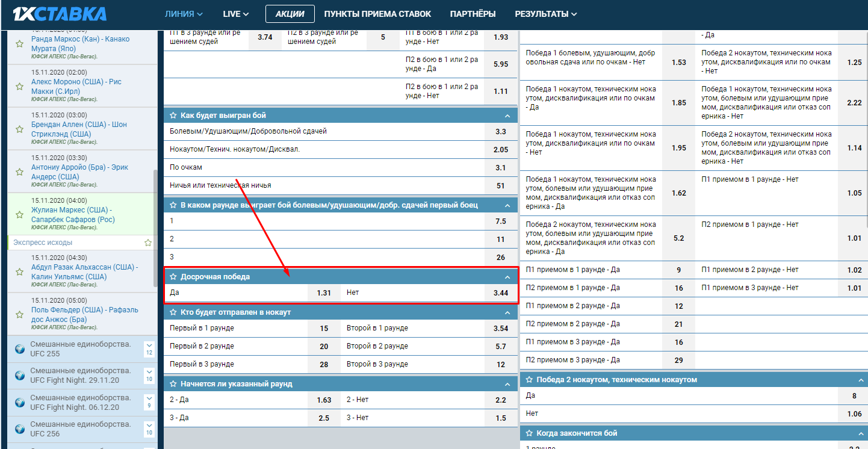
Task: Open the LIVE menu
Action: click(236, 14)
